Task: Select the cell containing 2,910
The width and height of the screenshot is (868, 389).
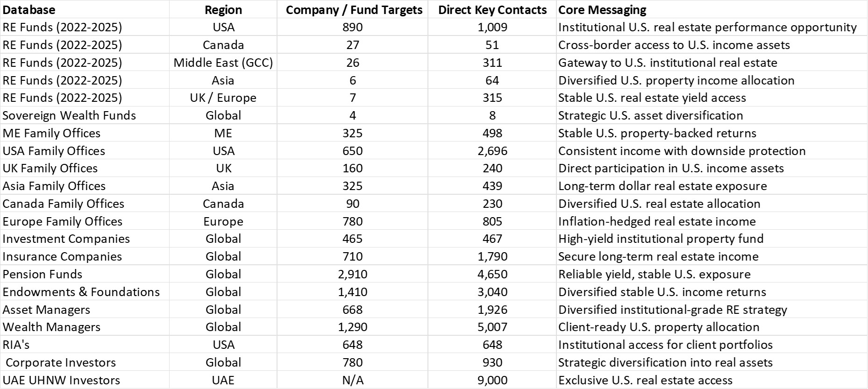Action: pos(353,274)
